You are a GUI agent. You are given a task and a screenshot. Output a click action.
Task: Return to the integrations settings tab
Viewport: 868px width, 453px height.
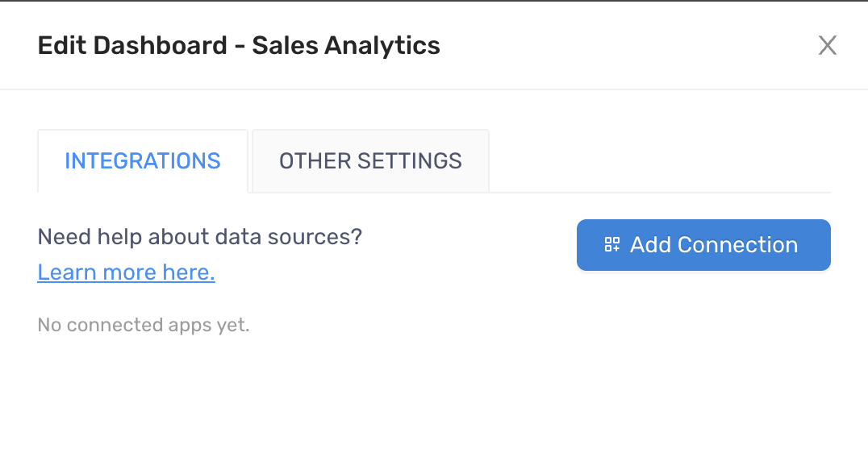(x=143, y=161)
